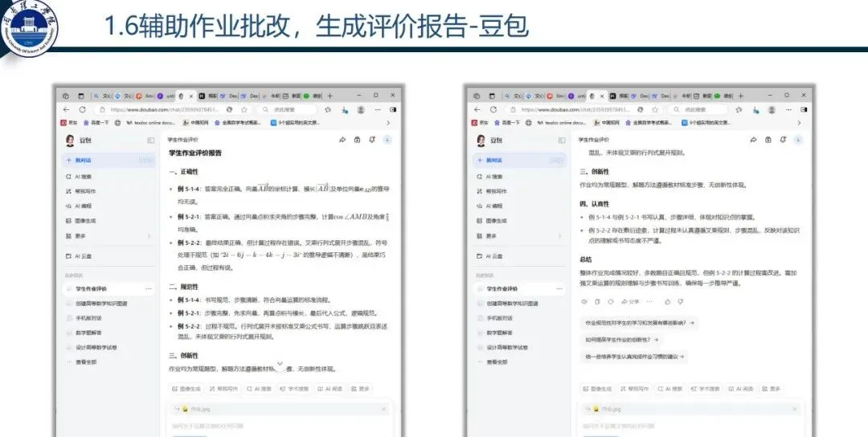Remove the 作业.jpg attachment in left window
This screenshot has width=868, height=437.
(x=383, y=409)
